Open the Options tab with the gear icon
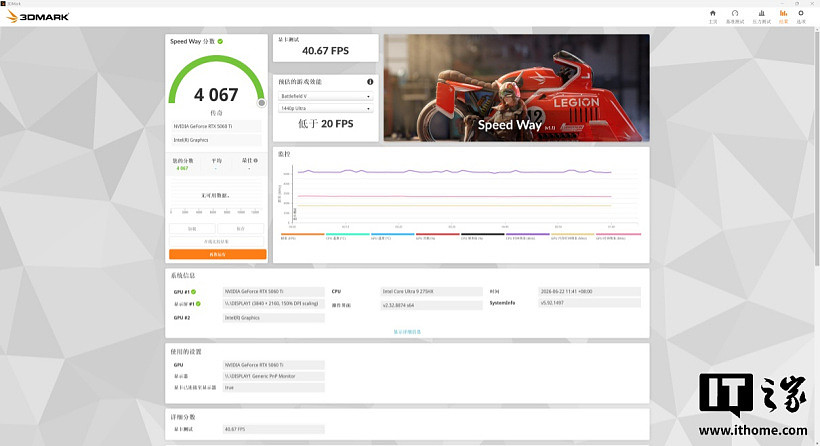Viewport: 820px width, 446px height. click(801, 16)
